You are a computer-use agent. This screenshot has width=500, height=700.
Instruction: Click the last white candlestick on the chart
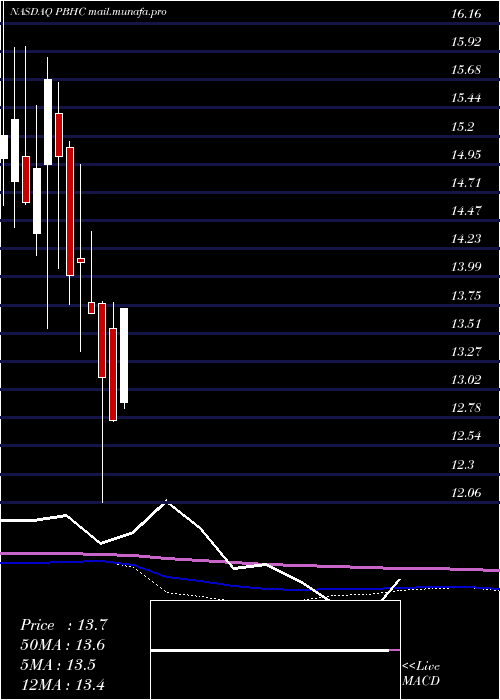(x=124, y=355)
